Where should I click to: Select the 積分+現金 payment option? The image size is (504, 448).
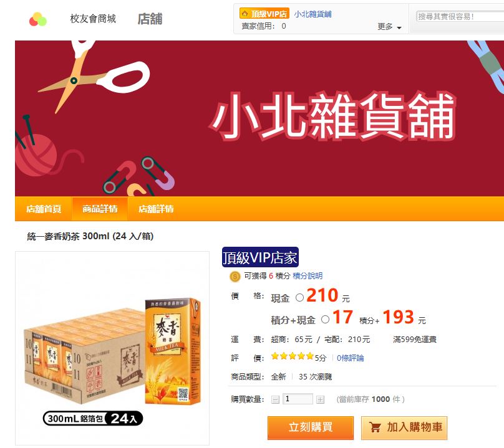click(x=325, y=319)
